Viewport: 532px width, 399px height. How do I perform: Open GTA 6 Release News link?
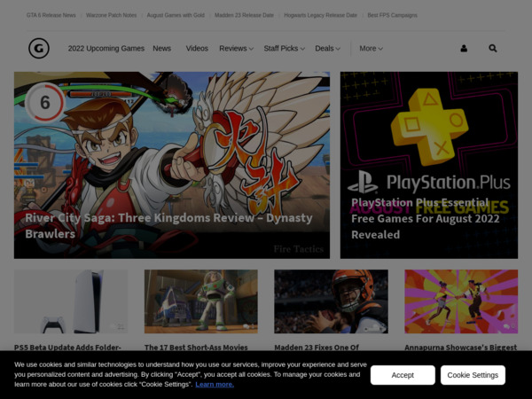click(x=51, y=15)
